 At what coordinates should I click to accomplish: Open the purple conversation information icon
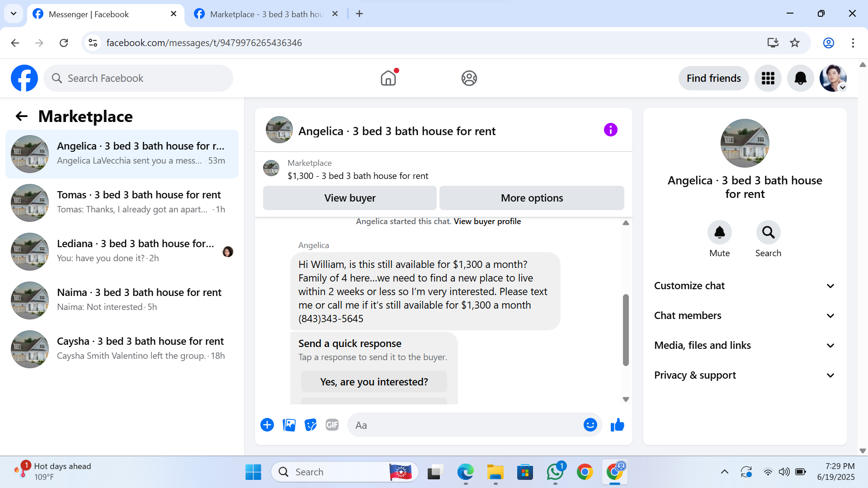(611, 130)
